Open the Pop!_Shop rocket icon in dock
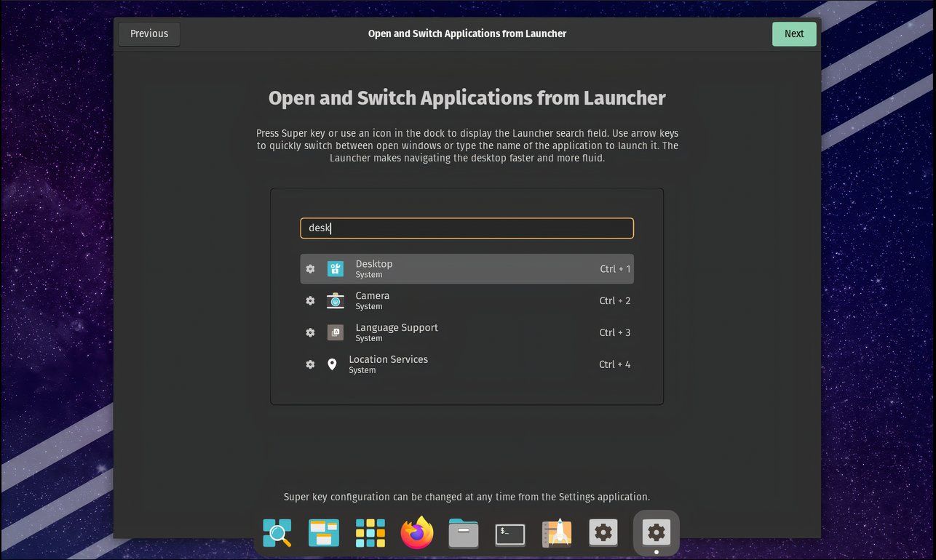Viewport: 936px width, 560px height. tap(556, 533)
